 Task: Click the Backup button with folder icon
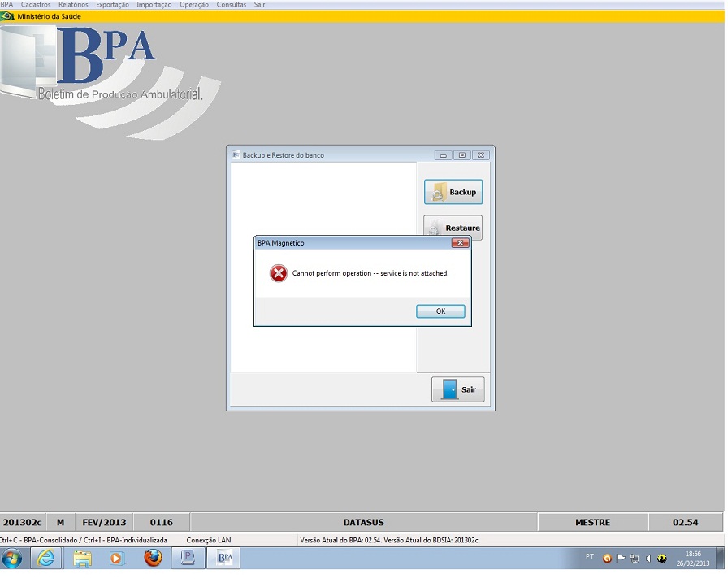pos(453,192)
